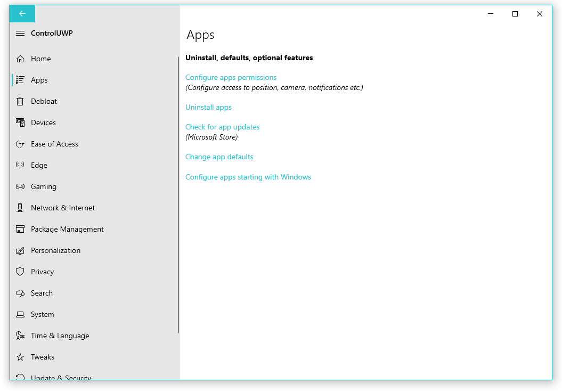Click 'Uninstall, defaults, optional features' subtitle
The image size is (562, 392).
pos(249,58)
